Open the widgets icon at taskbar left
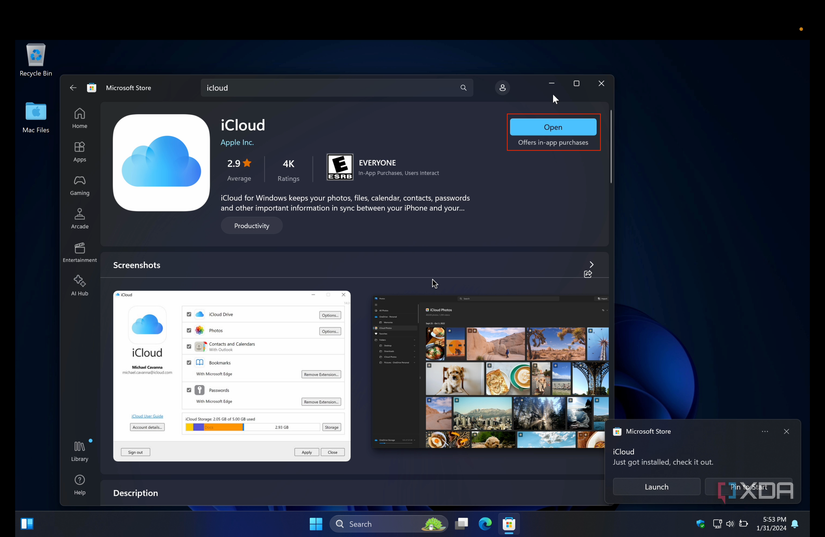 27,524
